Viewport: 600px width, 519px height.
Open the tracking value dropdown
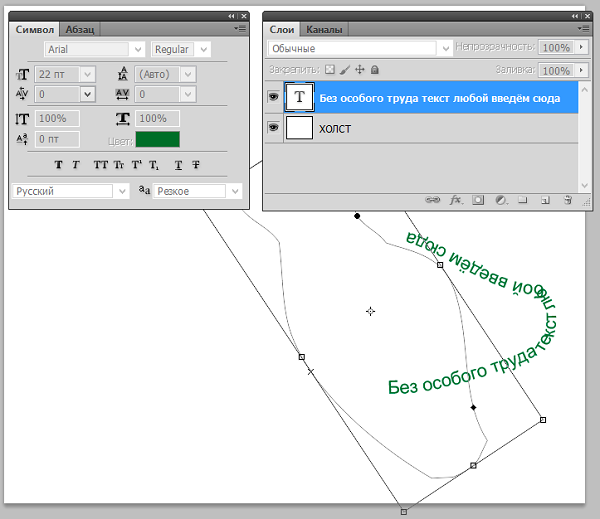pyautogui.click(x=188, y=94)
